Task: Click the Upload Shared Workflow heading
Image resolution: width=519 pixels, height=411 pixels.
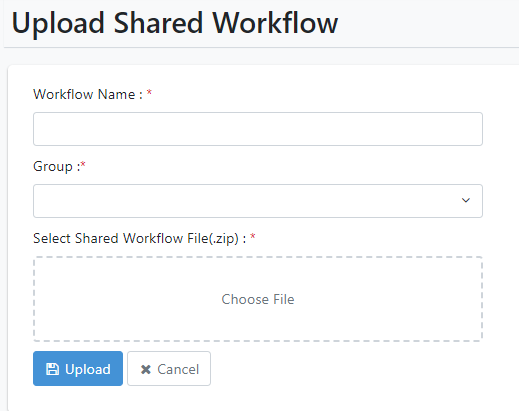Action: pyautogui.click(x=175, y=23)
